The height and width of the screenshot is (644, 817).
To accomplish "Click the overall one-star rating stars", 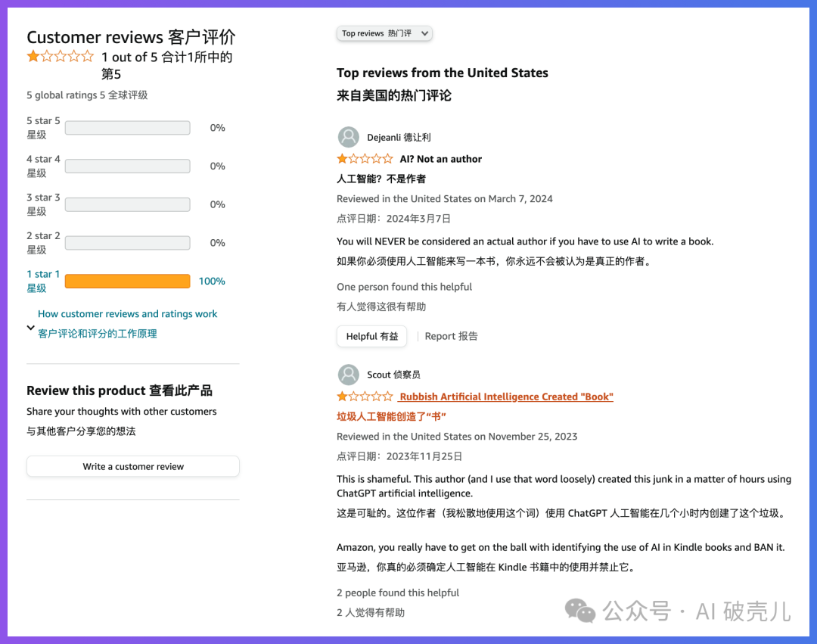I will [61, 57].
